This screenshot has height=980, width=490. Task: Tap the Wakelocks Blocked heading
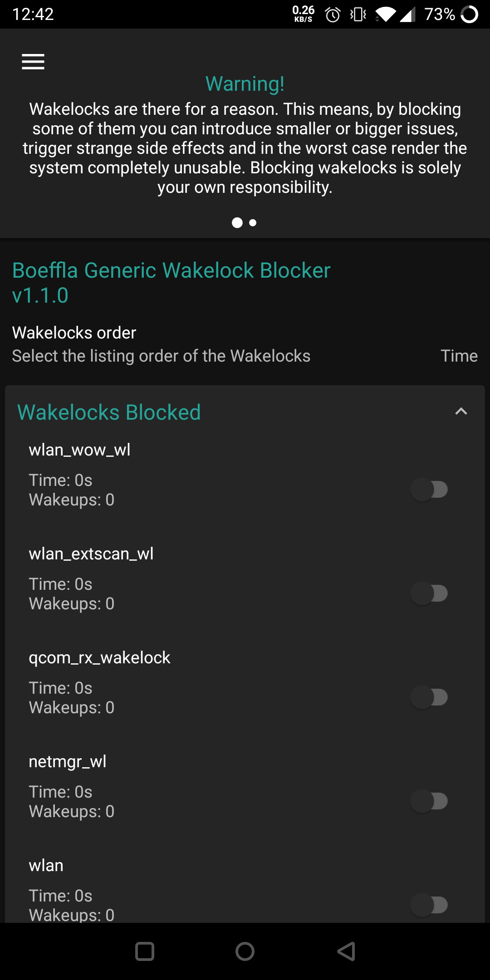(x=109, y=412)
